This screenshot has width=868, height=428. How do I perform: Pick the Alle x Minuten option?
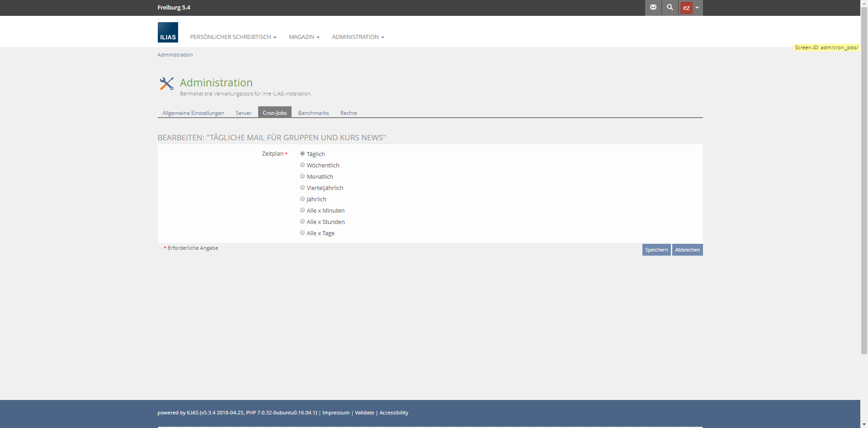pyautogui.click(x=302, y=210)
